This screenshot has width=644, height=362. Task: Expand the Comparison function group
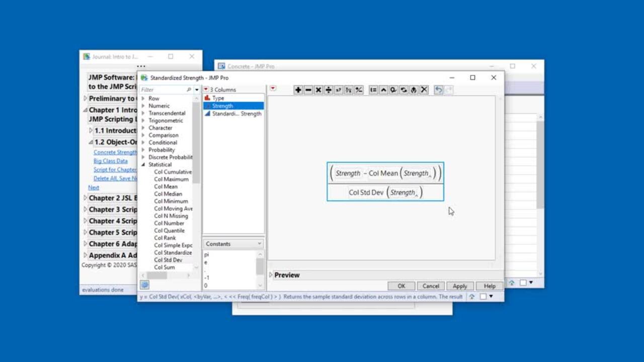pos(143,135)
